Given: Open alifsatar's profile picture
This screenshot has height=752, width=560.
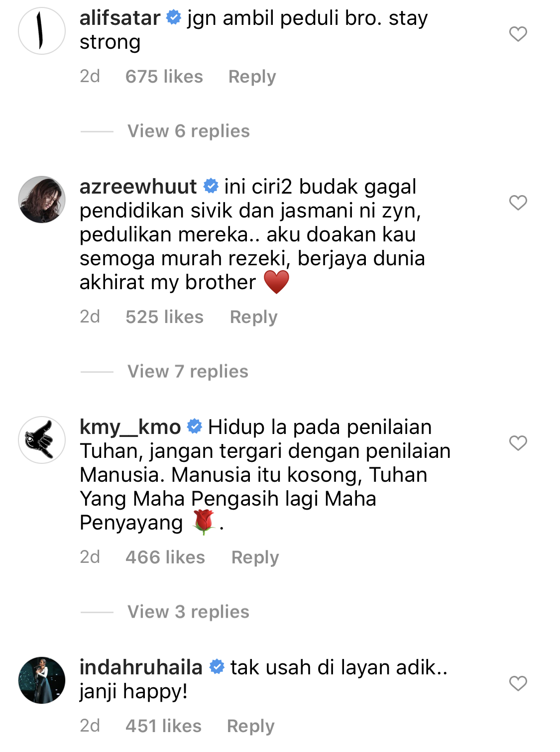Looking at the screenshot, I should 42,31.
